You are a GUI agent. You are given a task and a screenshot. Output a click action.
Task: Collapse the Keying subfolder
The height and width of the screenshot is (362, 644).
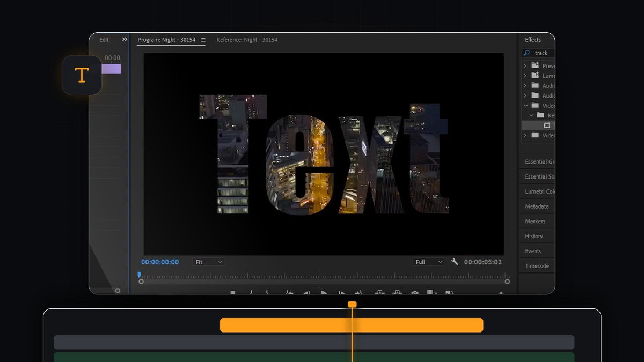[531, 115]
